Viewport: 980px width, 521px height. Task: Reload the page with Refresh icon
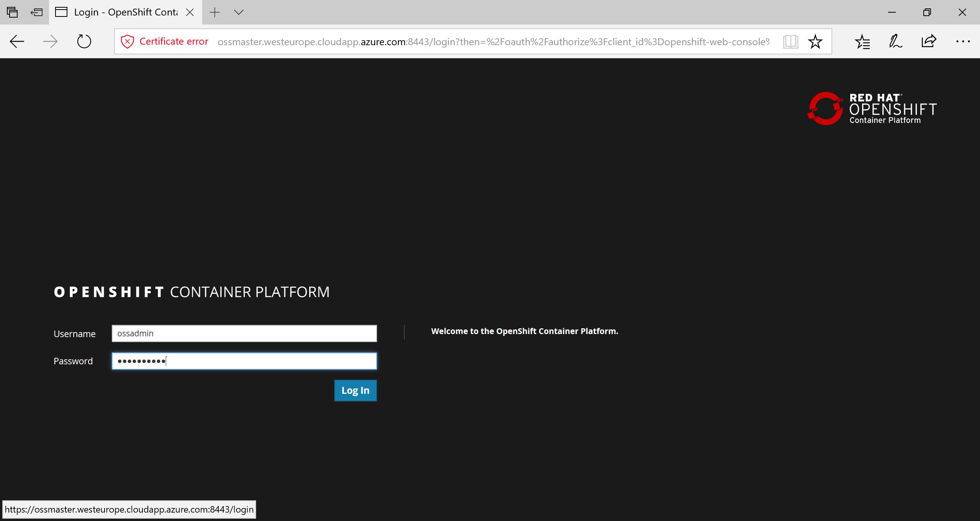click(x=84, y=41)
